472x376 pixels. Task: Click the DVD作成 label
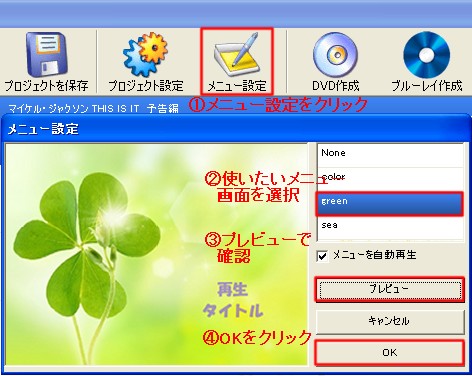[x=335, y=86]
